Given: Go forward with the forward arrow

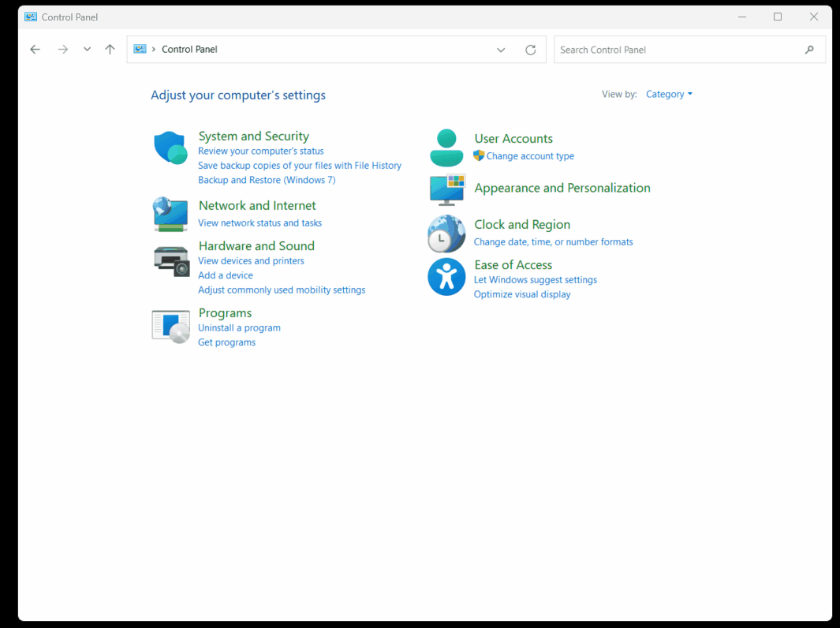Looking at the screenshot, I should pos(62,49).
